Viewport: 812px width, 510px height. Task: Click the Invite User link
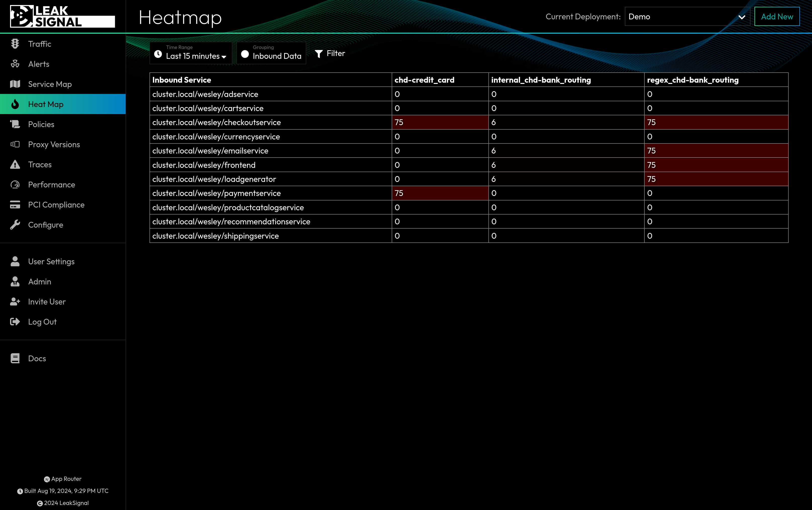coord(47,301)
